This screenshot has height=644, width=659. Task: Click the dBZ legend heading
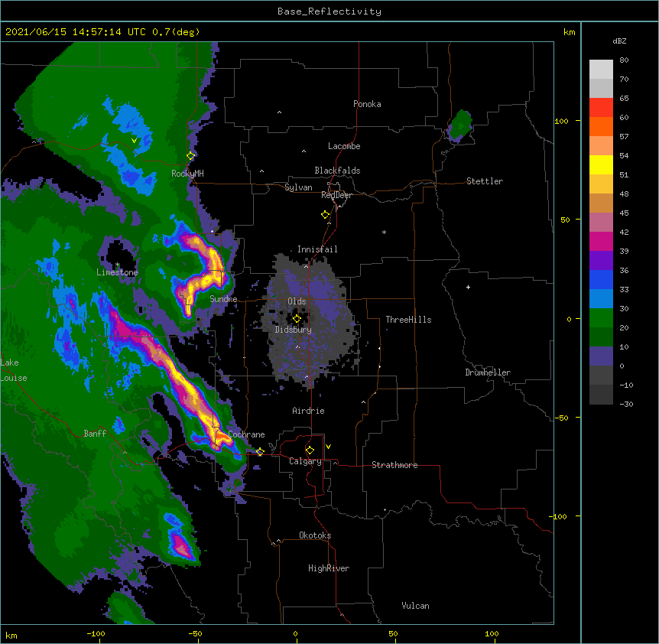pyautogui.click(x=619, y=41)
